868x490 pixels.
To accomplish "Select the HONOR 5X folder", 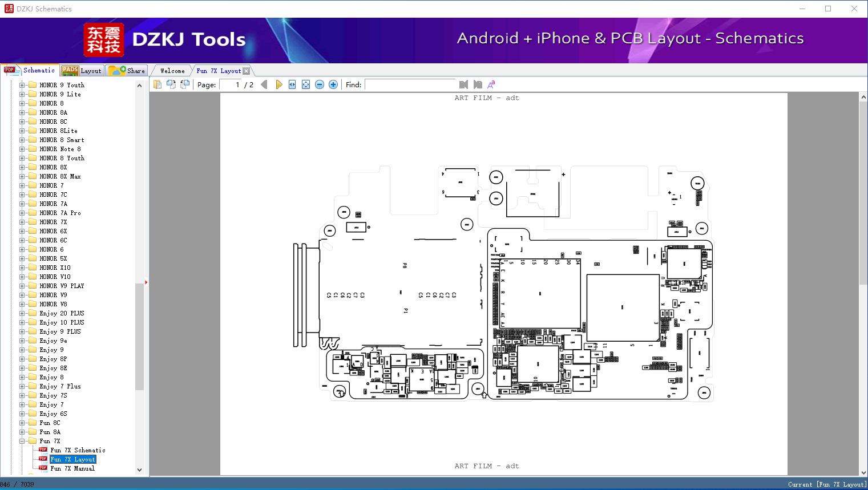I will click(x=53, y=258).
